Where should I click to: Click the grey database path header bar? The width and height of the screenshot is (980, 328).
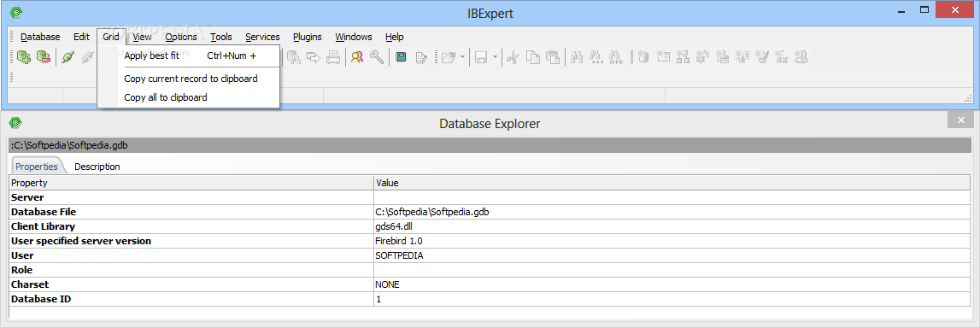(x=490, y=145)
